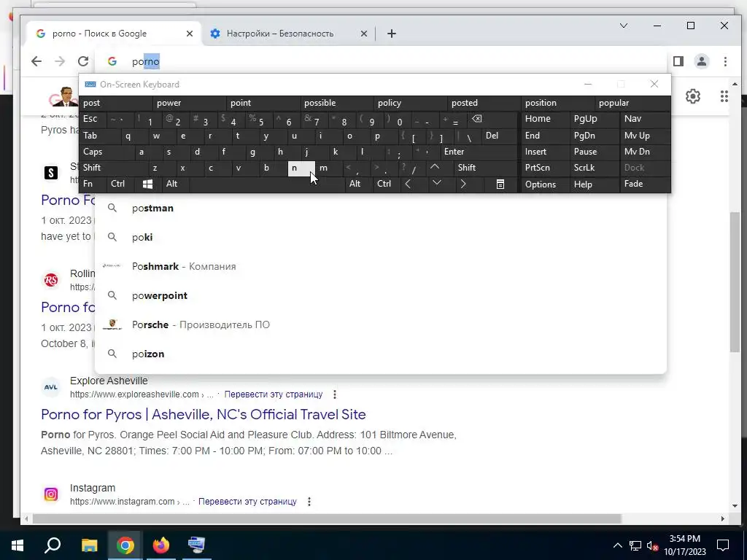Screen dimensions: 747x560
Task: Select the Poshmark company suggestion
Action: click(x=380, y=266)
